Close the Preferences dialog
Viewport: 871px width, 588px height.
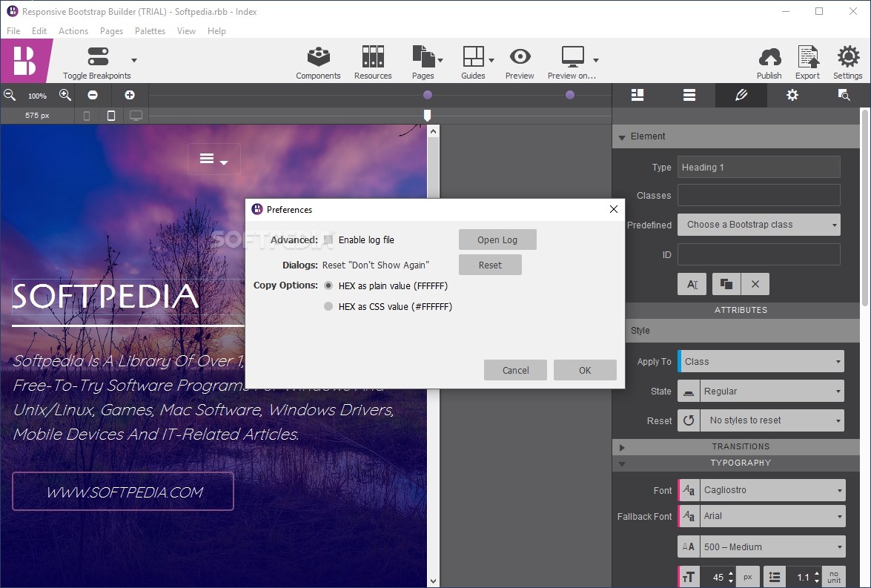(x=613, y=209)
